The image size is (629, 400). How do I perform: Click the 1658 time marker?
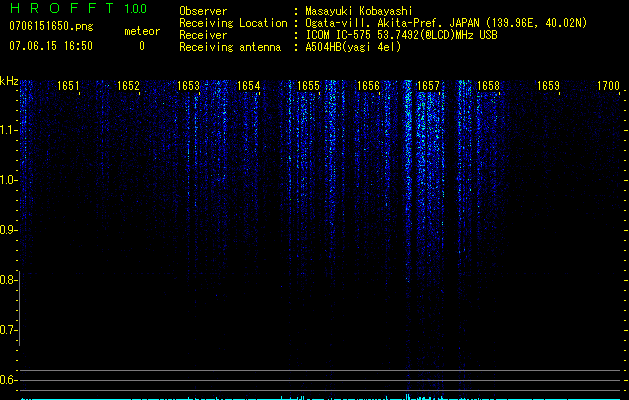coord(488,86)
